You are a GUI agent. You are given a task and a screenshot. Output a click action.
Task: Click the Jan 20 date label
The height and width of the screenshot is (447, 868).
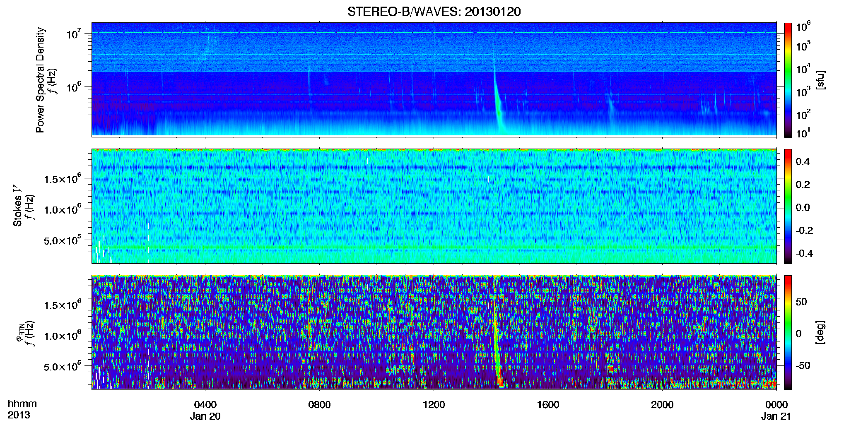(x=205, y=416)
